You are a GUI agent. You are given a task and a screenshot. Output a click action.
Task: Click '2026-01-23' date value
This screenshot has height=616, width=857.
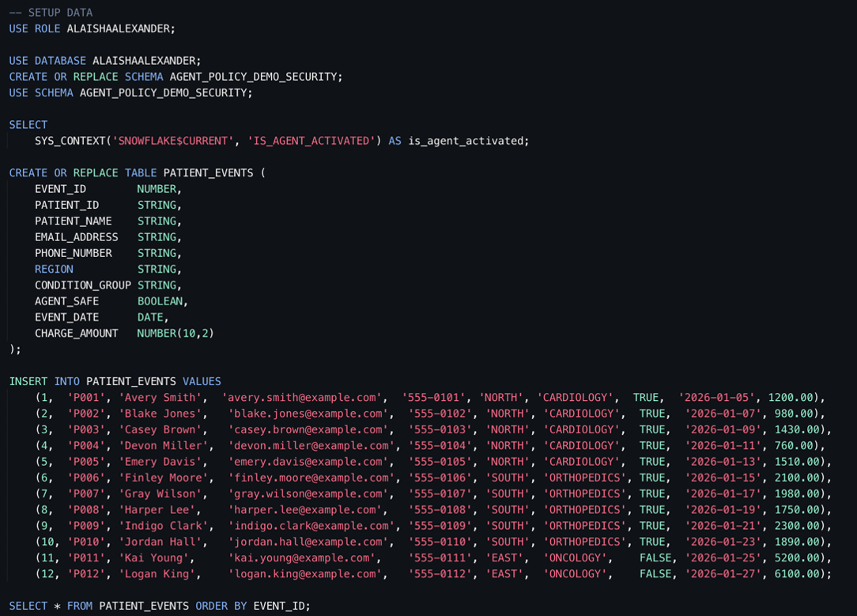tap(723, 542)
